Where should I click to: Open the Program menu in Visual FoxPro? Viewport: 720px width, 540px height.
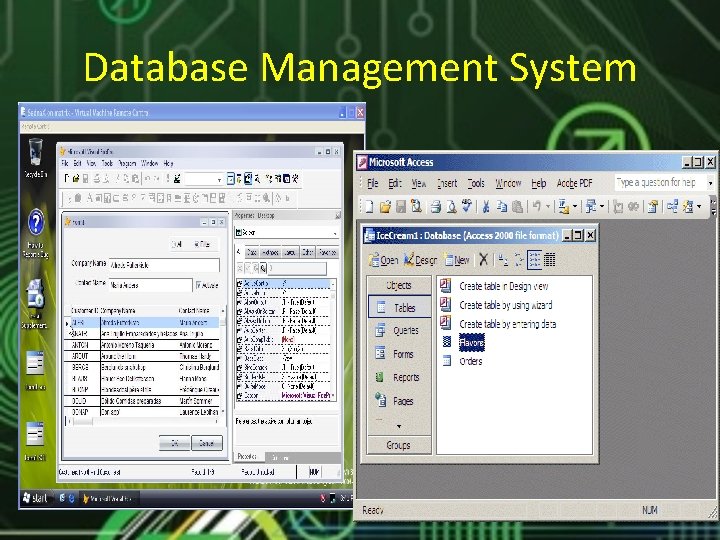pos(127,163)
